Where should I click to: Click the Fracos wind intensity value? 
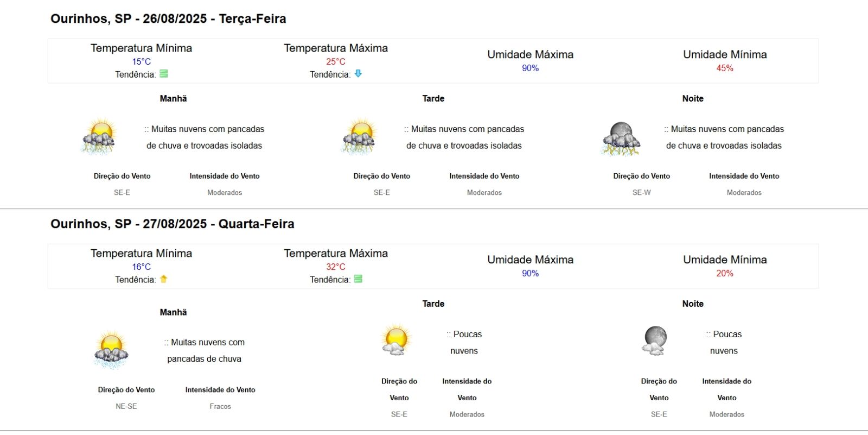point(220,406)
